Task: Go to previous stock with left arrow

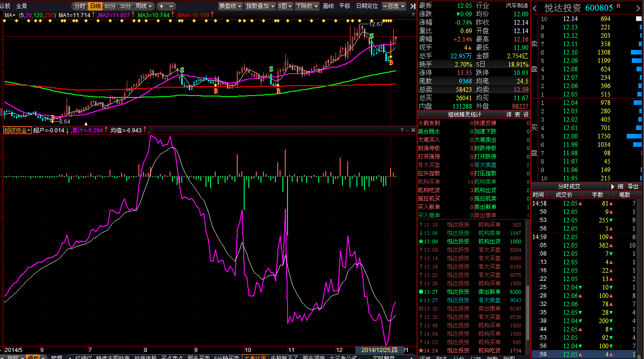Action: (535, 8)
